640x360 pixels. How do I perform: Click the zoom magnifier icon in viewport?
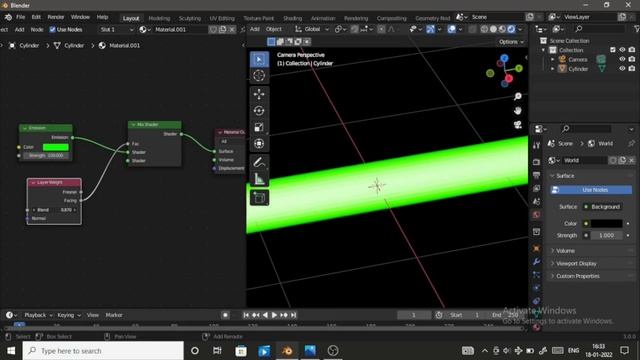518,97
